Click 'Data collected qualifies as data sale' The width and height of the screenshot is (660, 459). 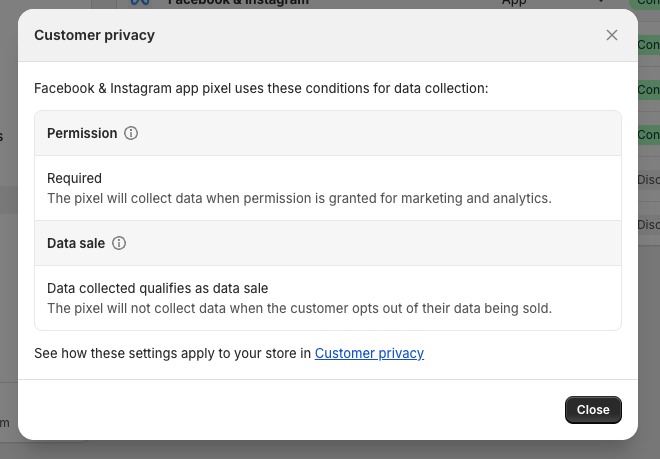pyautogui.click(x=157, y=288)
